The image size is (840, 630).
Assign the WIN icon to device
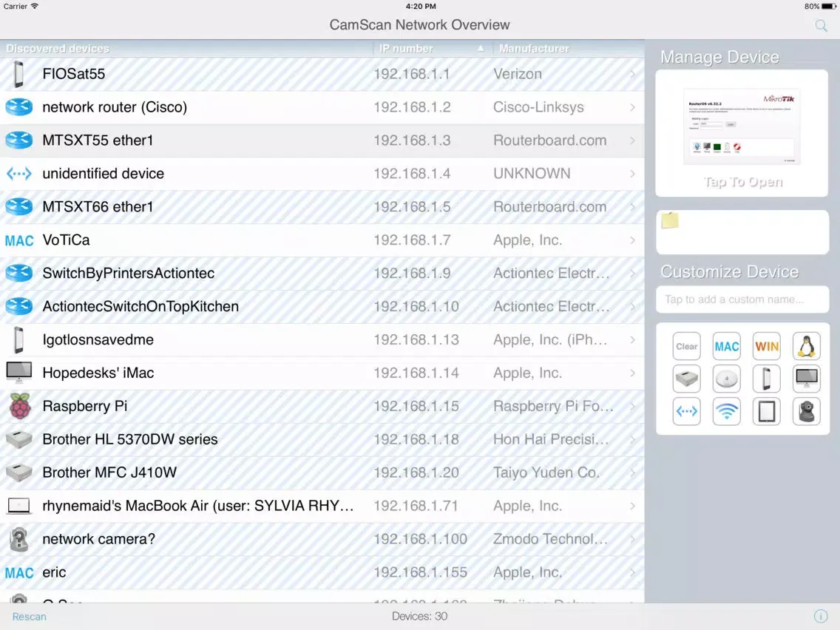pos(767,346)
